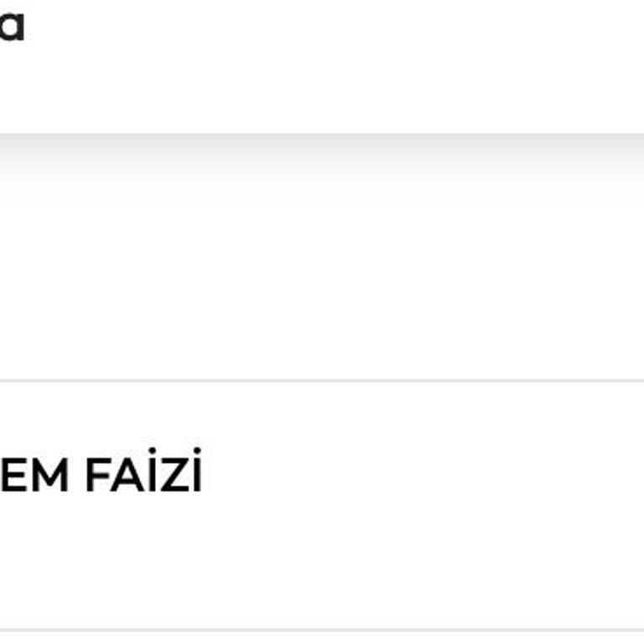Viewport: 644px width, 644px height.
Task: Click the partially visible "E" at left edge
Action: [8, 476]
